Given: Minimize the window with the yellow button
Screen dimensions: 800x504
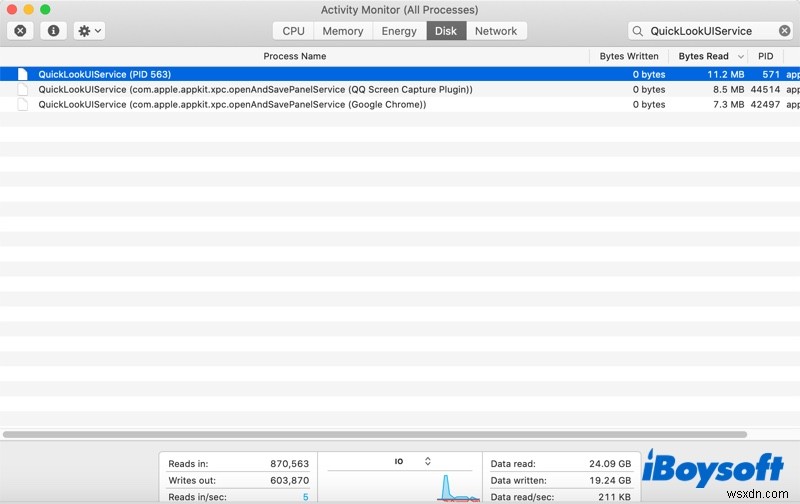Looking at the screenshot, I should [x=29, y=9].
